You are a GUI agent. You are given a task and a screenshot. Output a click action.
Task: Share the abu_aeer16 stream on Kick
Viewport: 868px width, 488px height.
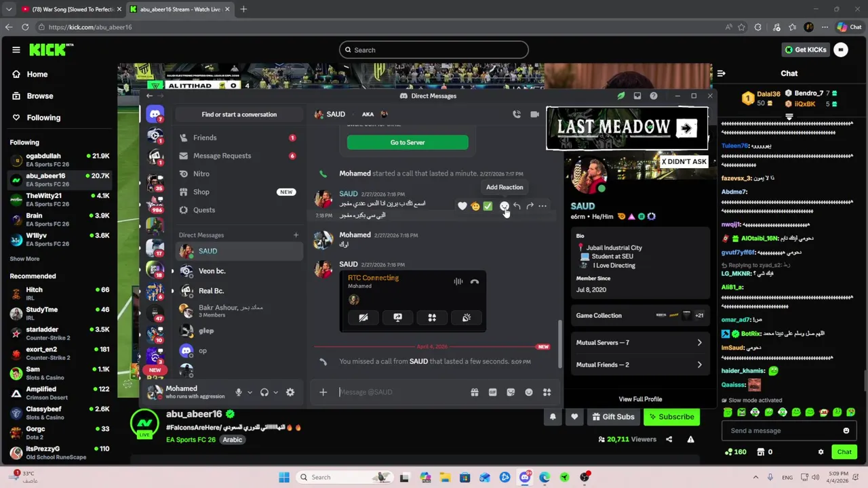(669, 439)
